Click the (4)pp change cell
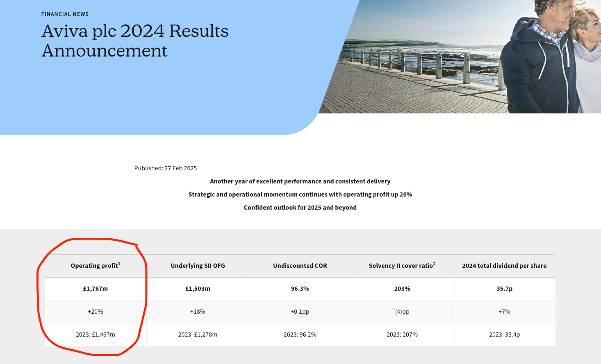Screen dimensions: 601x364 pos(402,312)
